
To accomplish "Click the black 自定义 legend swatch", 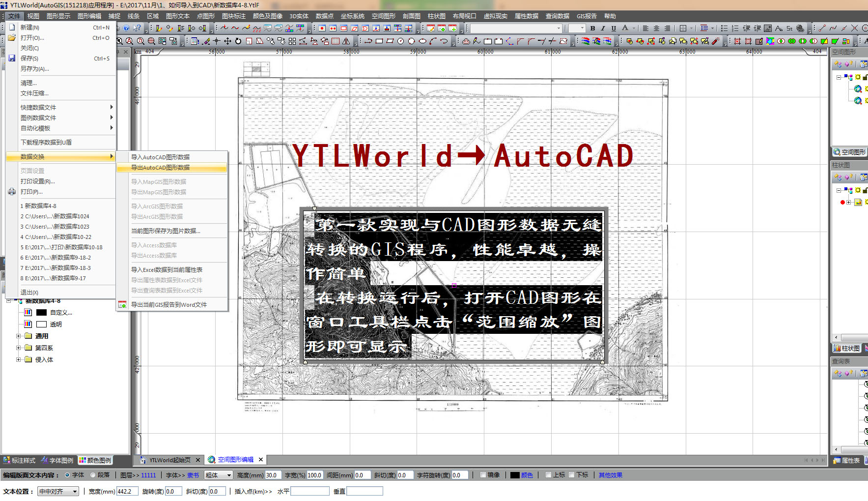I will coord(42,312).
